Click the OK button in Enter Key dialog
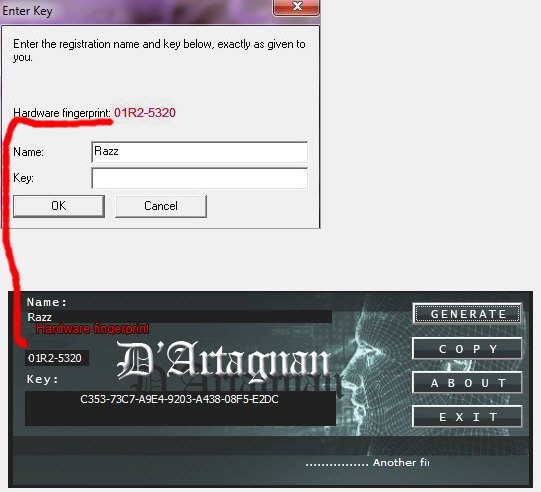This screenshot has height=492, width=541. tap(59, 206)
